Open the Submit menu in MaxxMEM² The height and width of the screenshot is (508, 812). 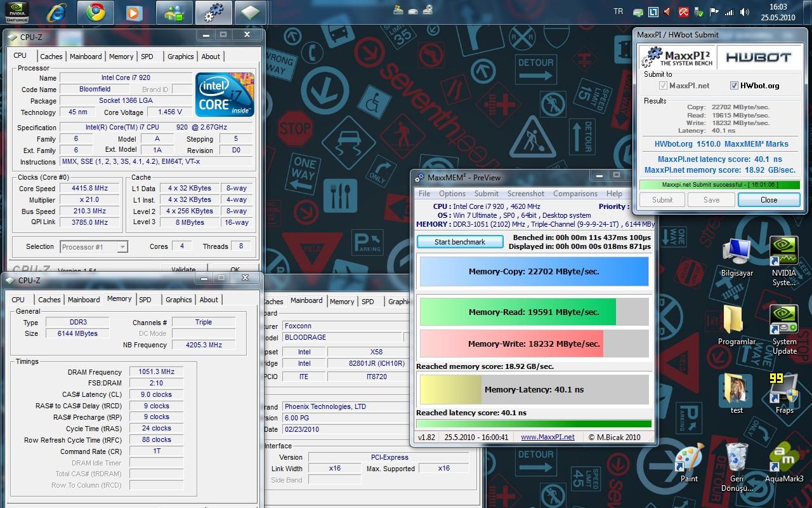click(x=487, y=194)
